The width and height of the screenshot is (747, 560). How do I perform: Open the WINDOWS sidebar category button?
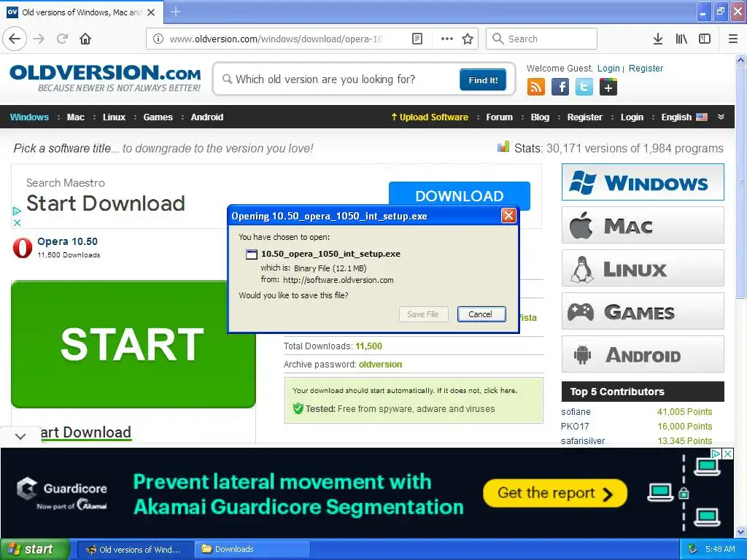point(643,182)
